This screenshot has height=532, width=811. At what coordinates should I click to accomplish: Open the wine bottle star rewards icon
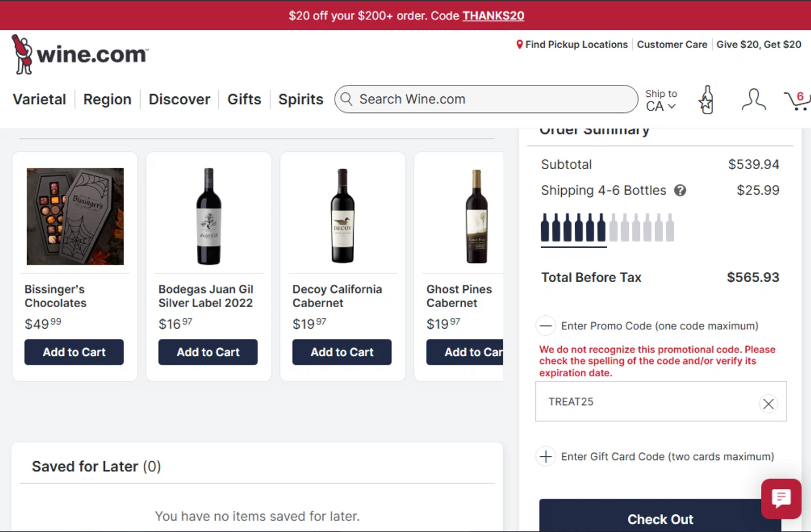click(706, 99)
